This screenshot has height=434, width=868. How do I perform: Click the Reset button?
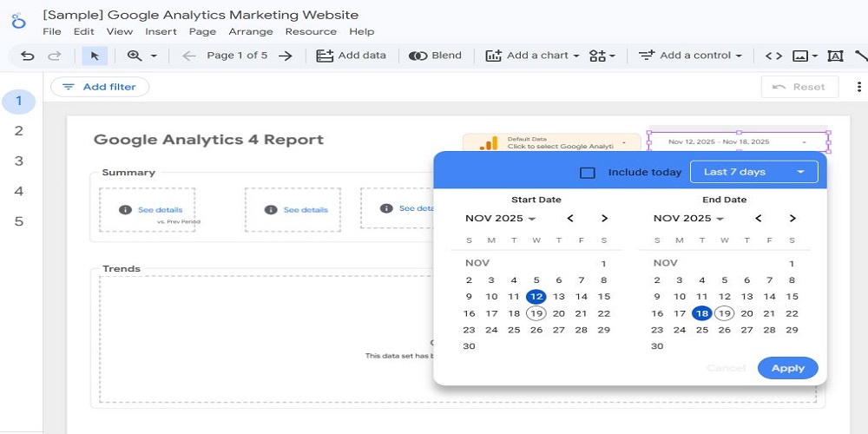coord(799,87)
